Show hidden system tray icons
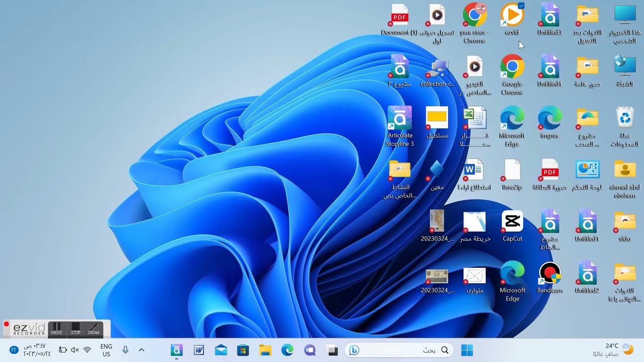 point(141,350)
